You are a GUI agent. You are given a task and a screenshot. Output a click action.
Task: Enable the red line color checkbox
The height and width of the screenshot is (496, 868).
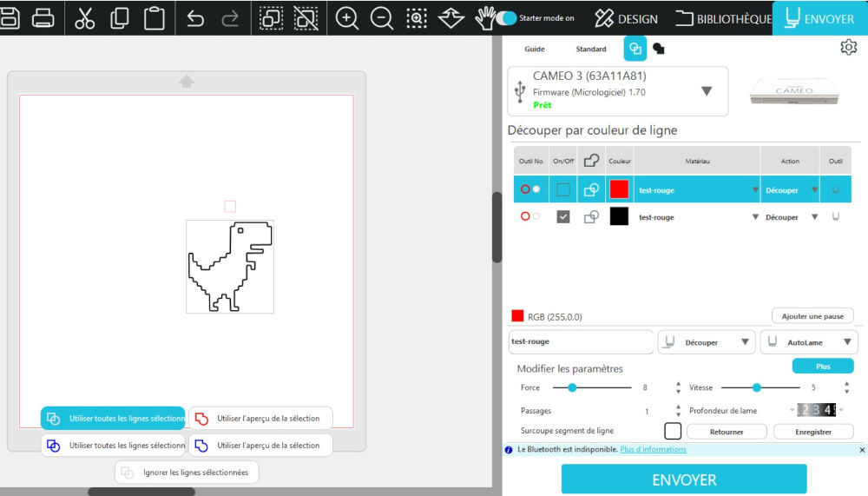tap(563, 189)
